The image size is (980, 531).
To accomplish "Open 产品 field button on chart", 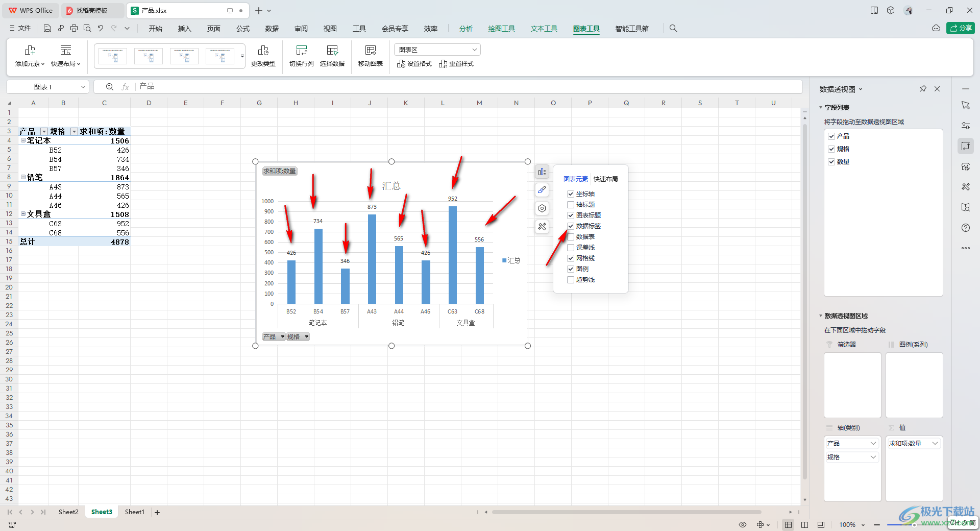I will point(274,337).
